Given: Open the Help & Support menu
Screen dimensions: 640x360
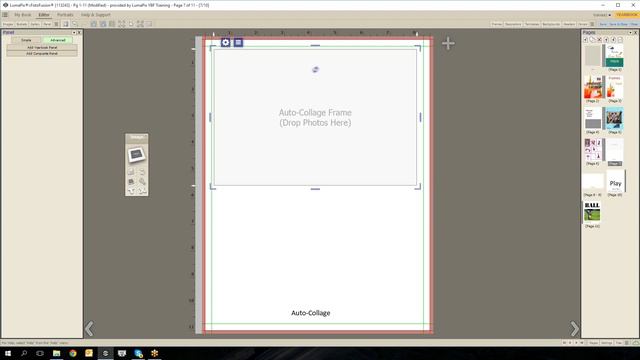Looking at the screenshot, I should [x=96, y=15].
